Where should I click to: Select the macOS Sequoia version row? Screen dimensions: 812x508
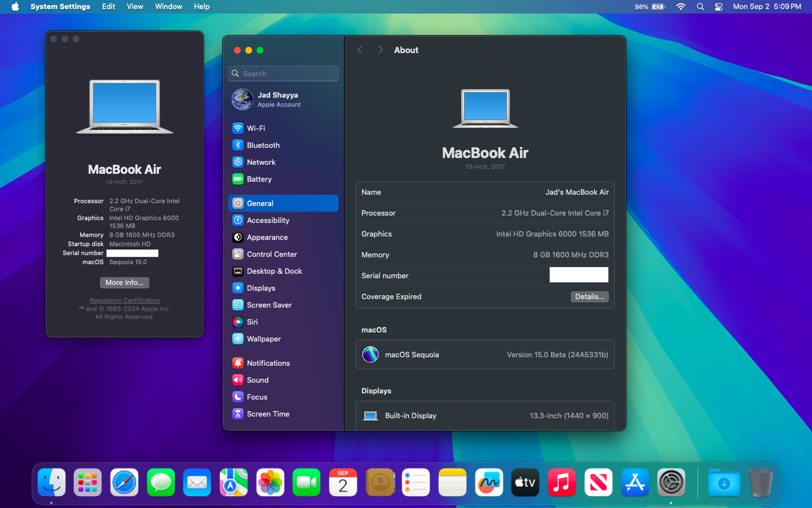[485, 354]
